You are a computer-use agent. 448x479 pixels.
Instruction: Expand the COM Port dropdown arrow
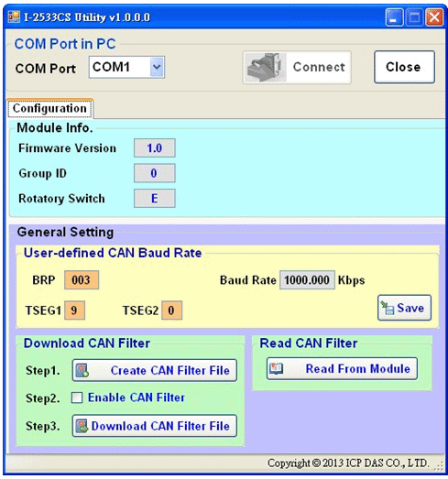click(x=157, y=67)
